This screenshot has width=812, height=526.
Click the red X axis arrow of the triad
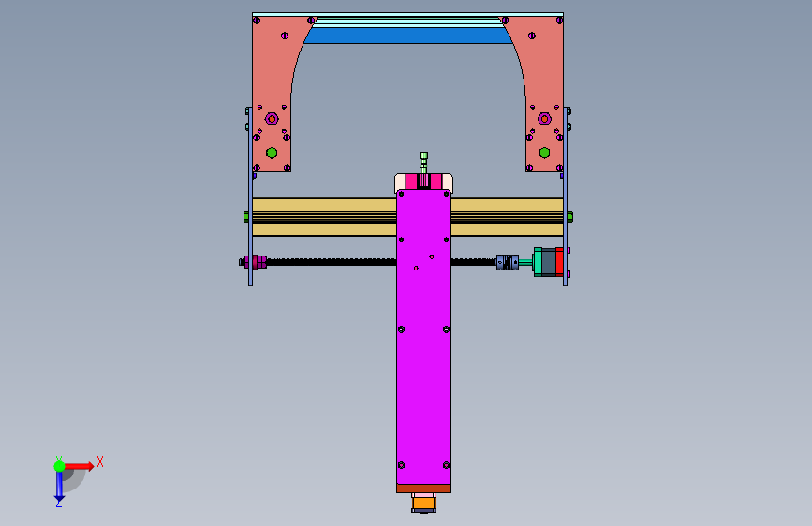tap(79, 466)
